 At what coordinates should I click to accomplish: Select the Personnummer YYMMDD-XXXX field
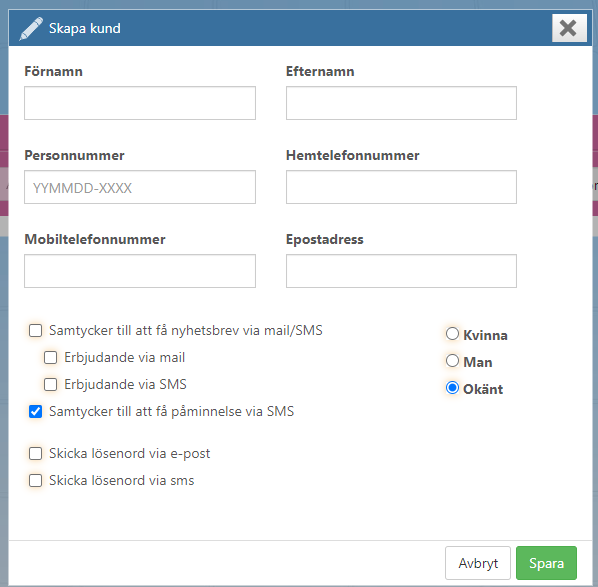[x=140, y=187]
